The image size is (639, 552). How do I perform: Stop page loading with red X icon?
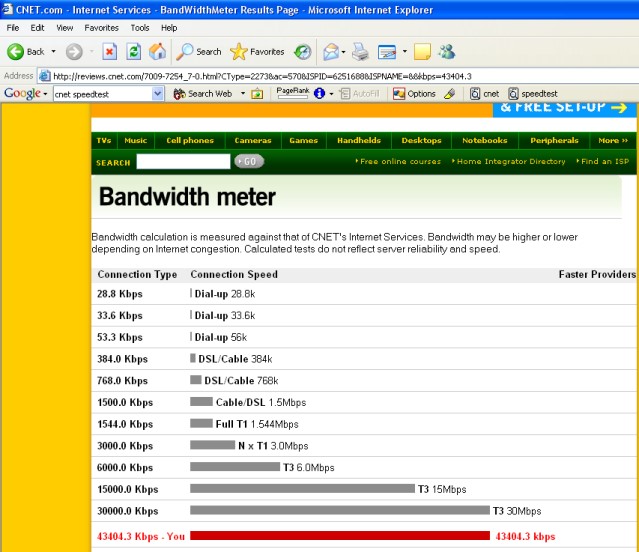coord(109,52)
